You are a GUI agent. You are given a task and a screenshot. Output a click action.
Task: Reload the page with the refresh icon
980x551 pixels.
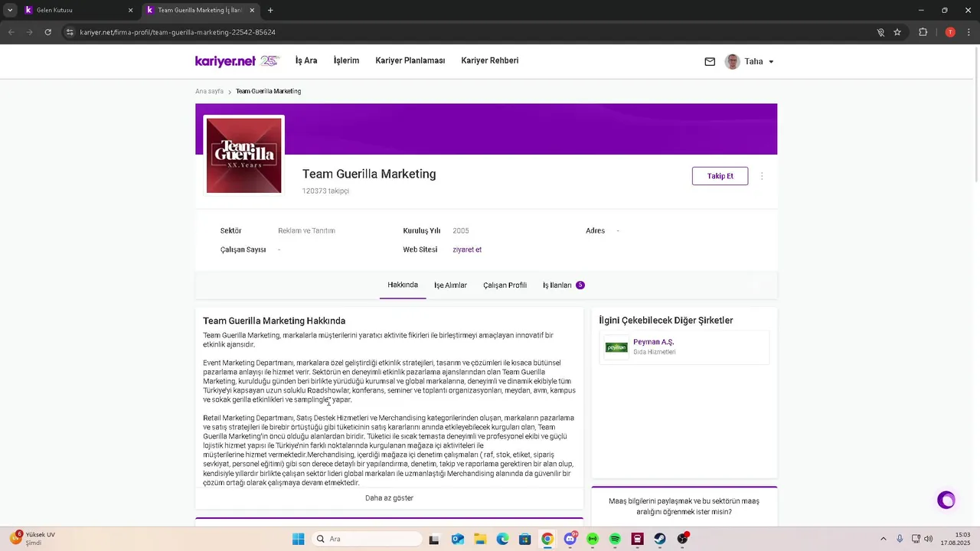(x=47, y=32)
